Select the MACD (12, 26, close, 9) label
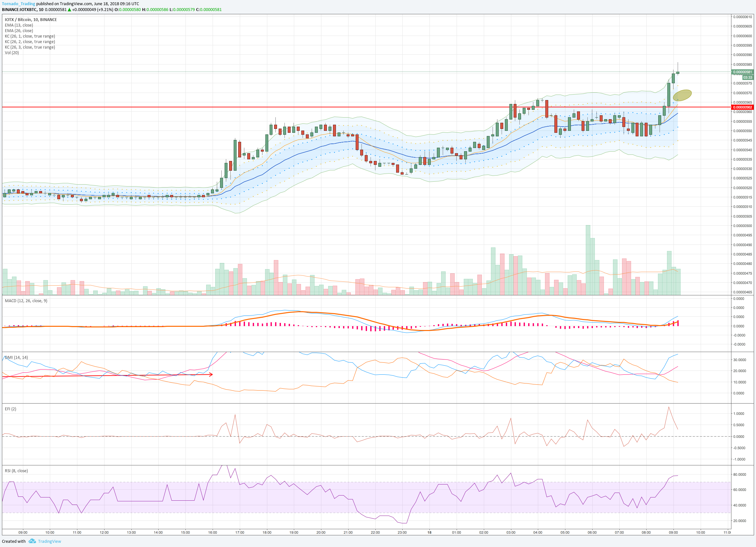 coord(26,301)
